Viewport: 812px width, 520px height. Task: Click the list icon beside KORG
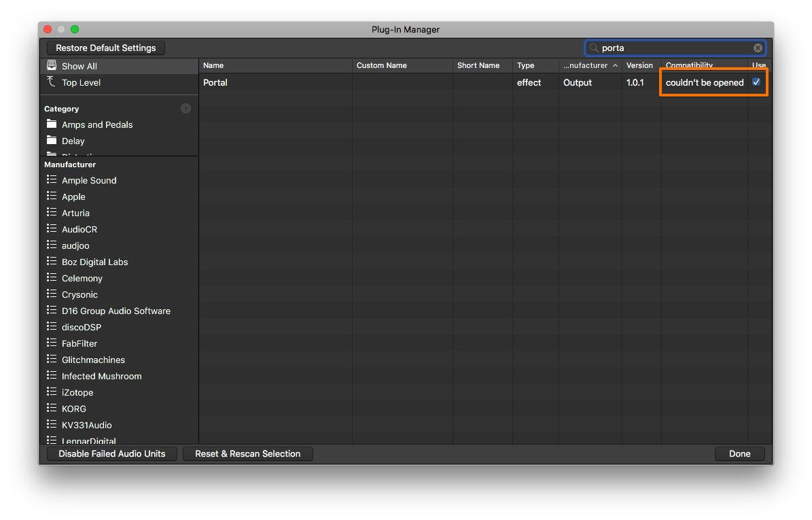coord(51,408)
